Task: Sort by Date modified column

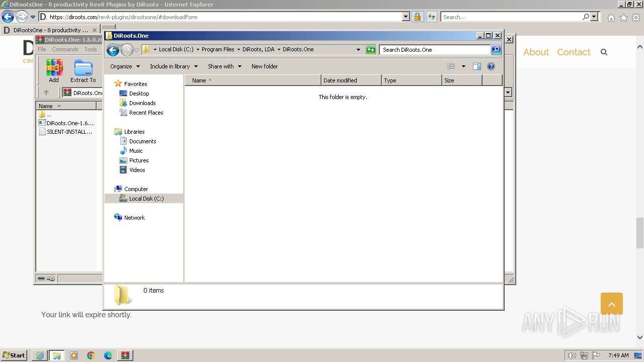Action: [x=351, y=80]
